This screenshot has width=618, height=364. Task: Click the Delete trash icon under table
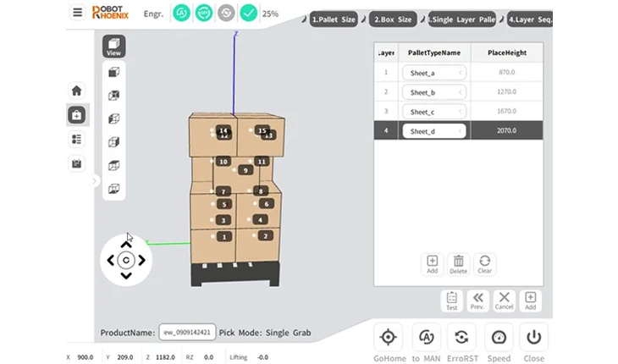pos(458,264)
